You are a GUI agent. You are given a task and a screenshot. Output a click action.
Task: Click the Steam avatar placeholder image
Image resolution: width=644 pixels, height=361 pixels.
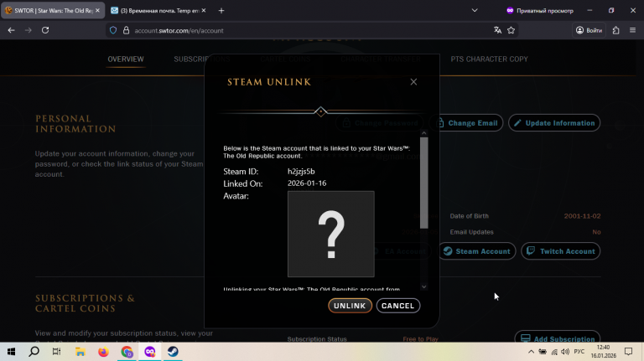pyautogui.click(x=331, y=234)
